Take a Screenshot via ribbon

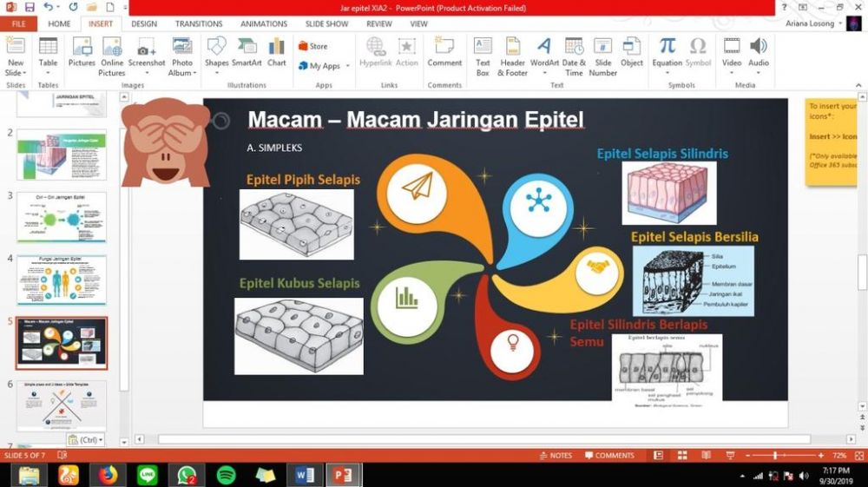pyautogui.click(x=147, y=56)
